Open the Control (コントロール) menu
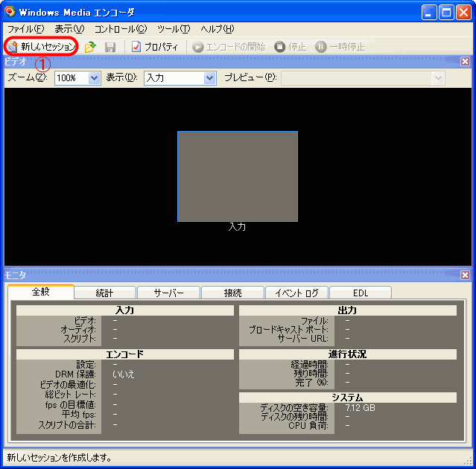Screen dimensions: 476x469 tap(120, 29)
